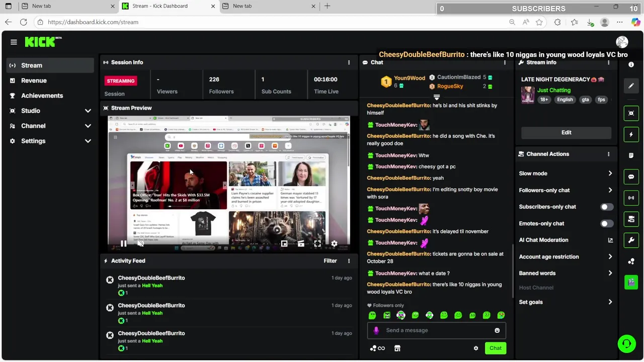This screenshot has height=362, width=644.
Task: Click Youn9Wood top gifter name
Action: click(410, 78)
